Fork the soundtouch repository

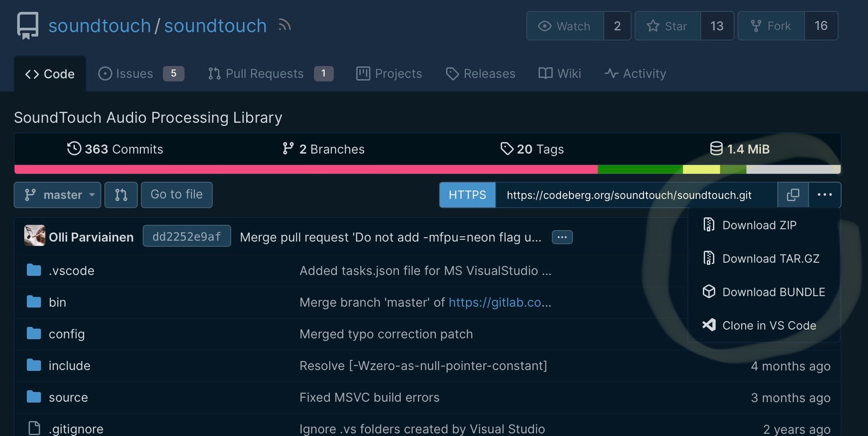(771, 26)
